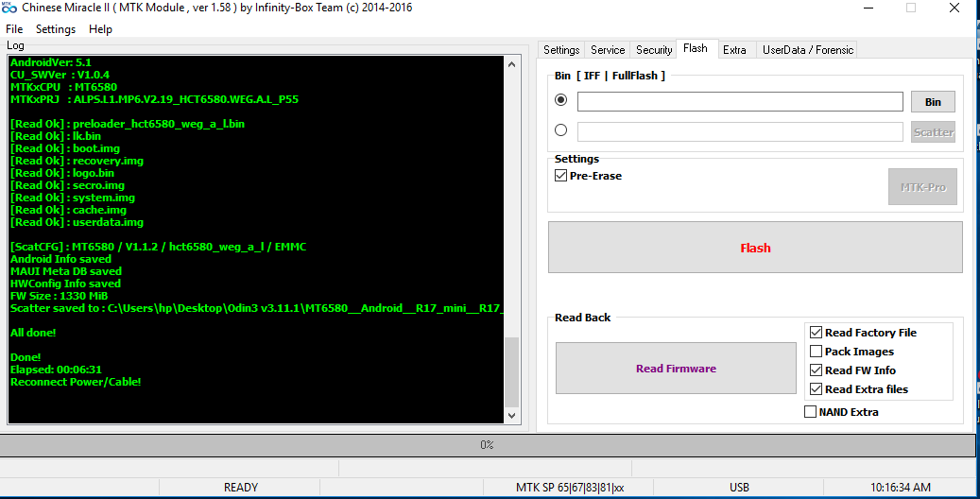Screen dimensions: 980x499
Task: Click the 'All done!' log line
Action: (x=33, y=333)
